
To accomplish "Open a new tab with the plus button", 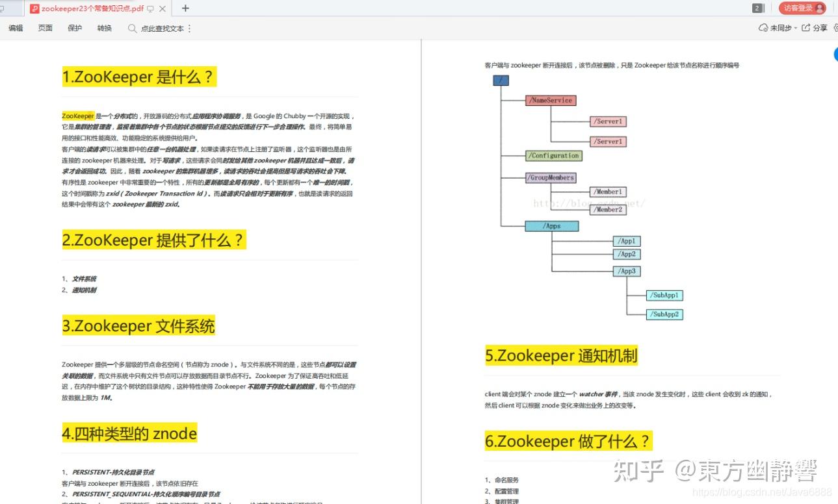I will [185, 8].
